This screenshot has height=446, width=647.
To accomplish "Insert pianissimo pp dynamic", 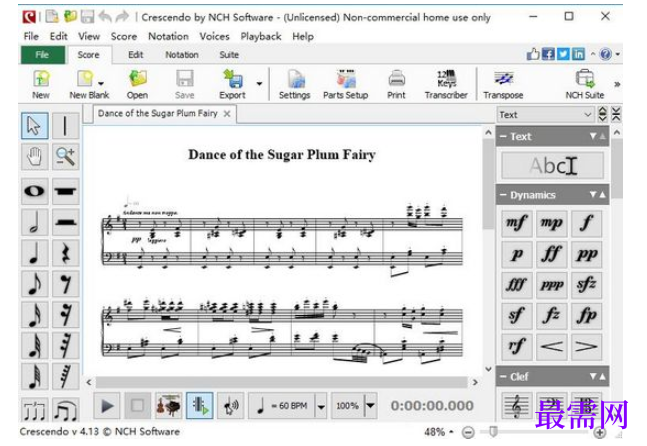I will coord(587,254).
